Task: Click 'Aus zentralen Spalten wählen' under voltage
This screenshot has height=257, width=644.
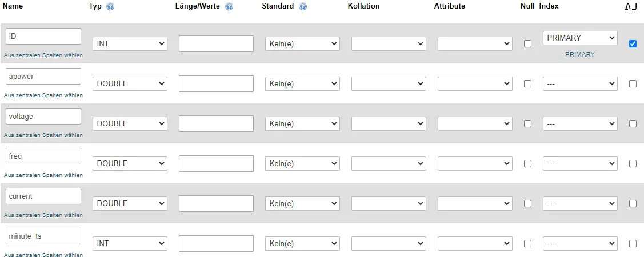Action: [43, 135]
